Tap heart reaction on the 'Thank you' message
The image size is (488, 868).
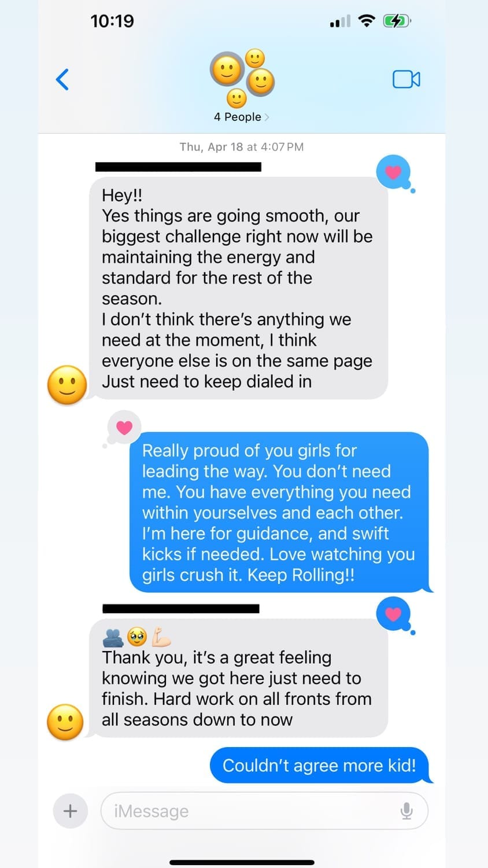coord(393,614)
